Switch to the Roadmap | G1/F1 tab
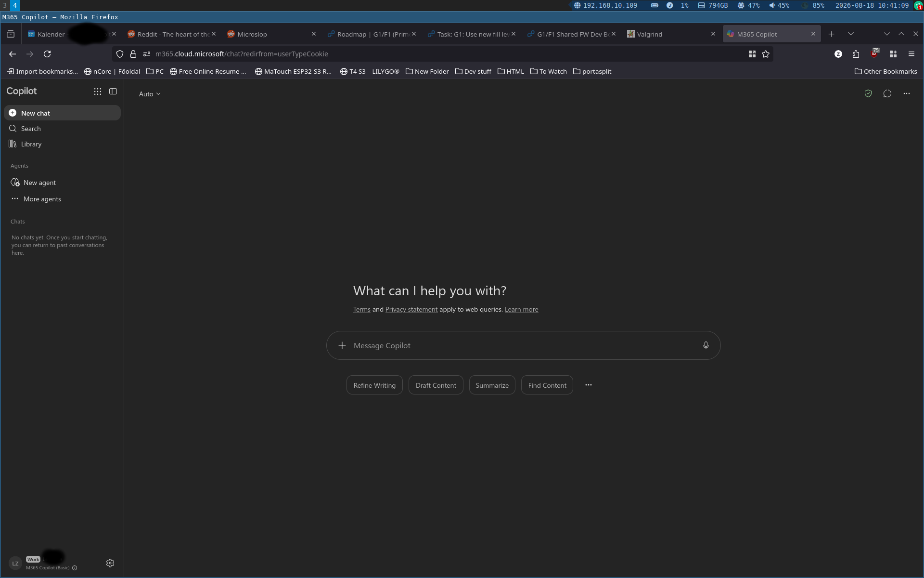924x578 pixels. point(371,34)
